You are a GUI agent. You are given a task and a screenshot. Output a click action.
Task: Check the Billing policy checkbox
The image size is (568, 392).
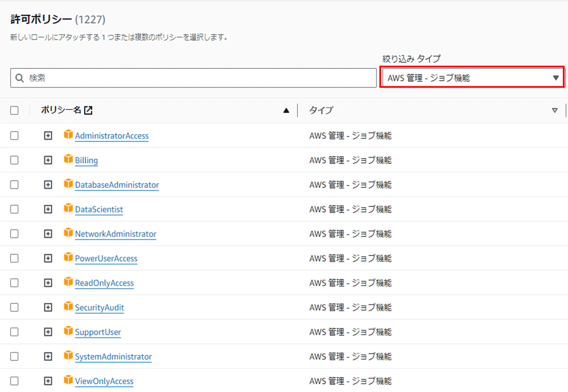14,160
